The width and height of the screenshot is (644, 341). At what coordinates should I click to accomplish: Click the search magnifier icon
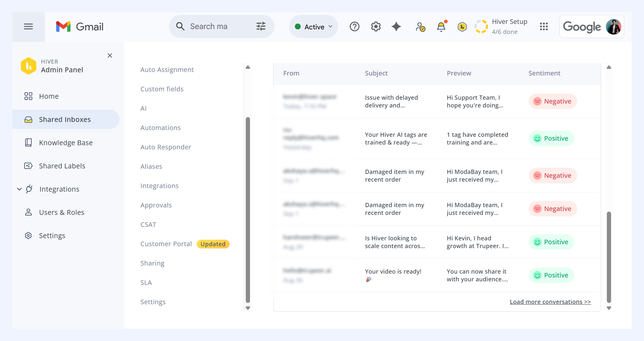[x=180, y=26]
